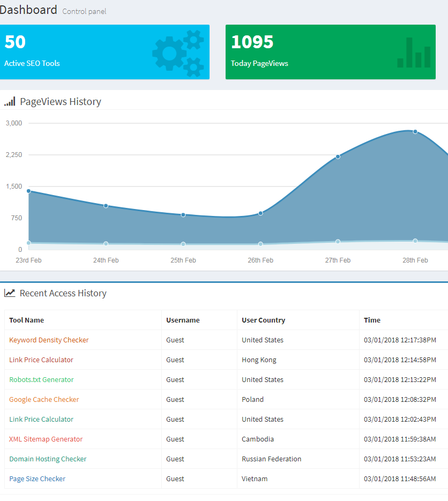This screenshot has width=448, height=501.
Task: Select the 23rd Feb data point on the chart
Action: pyautogui.click(x=28, y=191)
